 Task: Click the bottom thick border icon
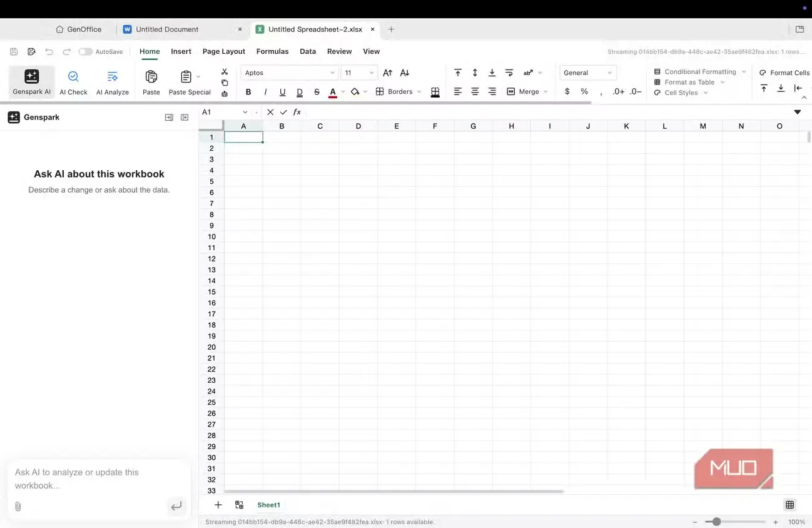(x=435, y=92)
